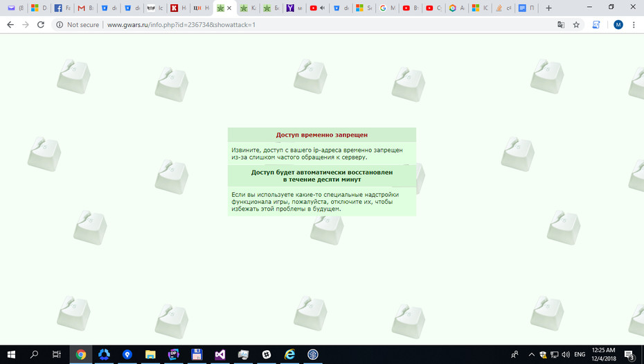Switch to the Gmail tab
Screen dimensions: 644x364
(x=85, y=8)
